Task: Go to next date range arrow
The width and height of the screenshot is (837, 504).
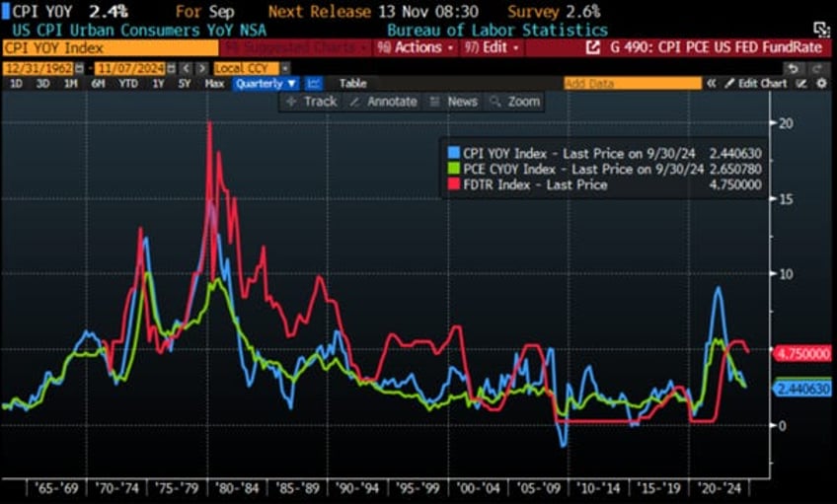Action: [x=201, y=68]
